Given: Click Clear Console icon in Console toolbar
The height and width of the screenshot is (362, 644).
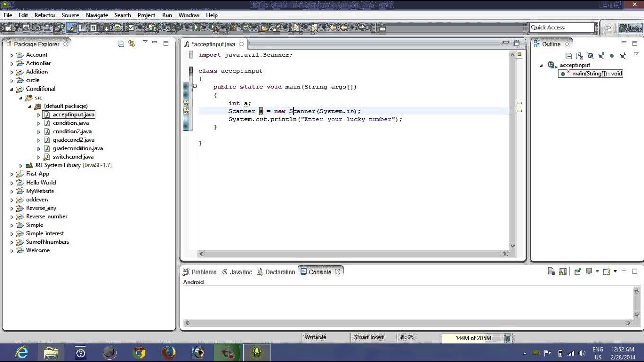Looking at the screenshot, I should [551, 271].
